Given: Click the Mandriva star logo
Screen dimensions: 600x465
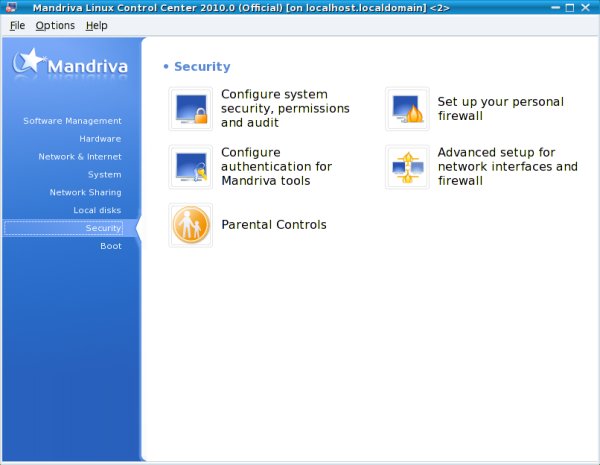Looking at the screenshot, I should click(x=70, y=64).
